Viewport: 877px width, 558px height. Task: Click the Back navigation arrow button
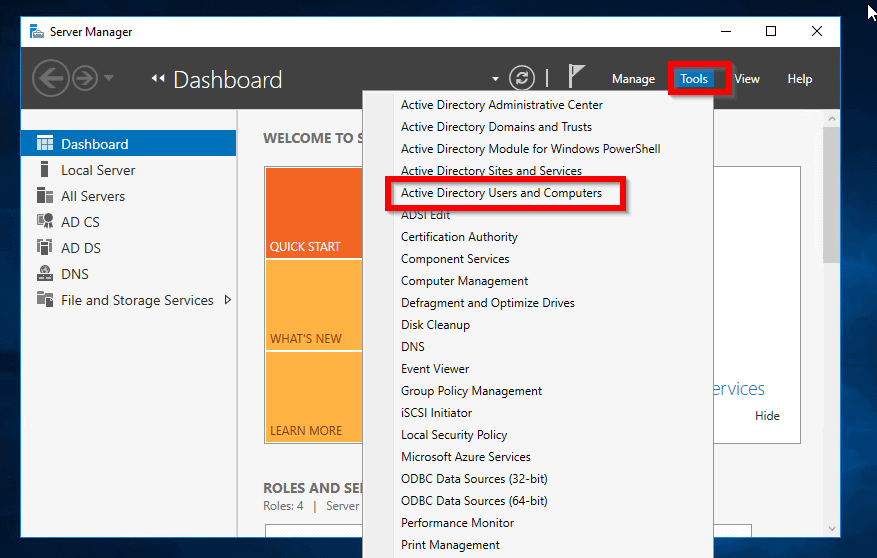click(50, 78)
